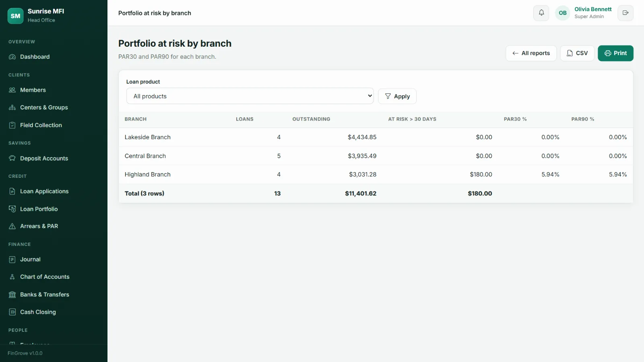The width and height of the screenshot is (644, 362).
Task: Print the report
Action: [615, 53]
